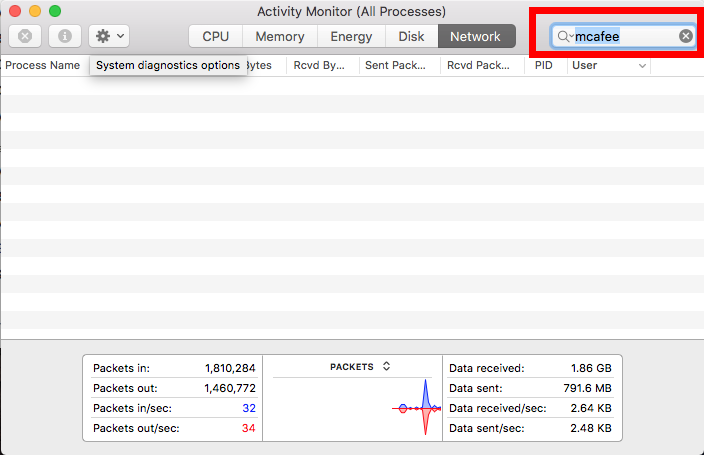
Task: Open the Energy tab
Action: coord(350,36)
